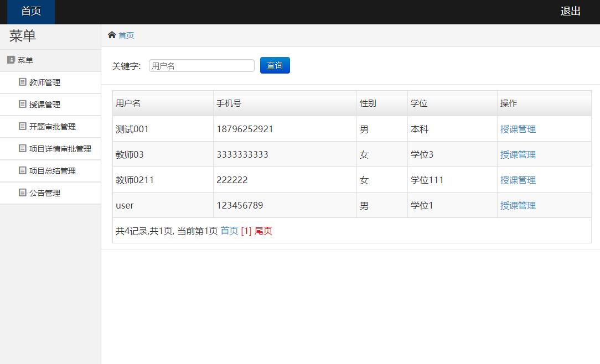Screen dimensions: 600x364
Task: Click the list icon next to 开题审批管理
Action: tap(23, 126)
